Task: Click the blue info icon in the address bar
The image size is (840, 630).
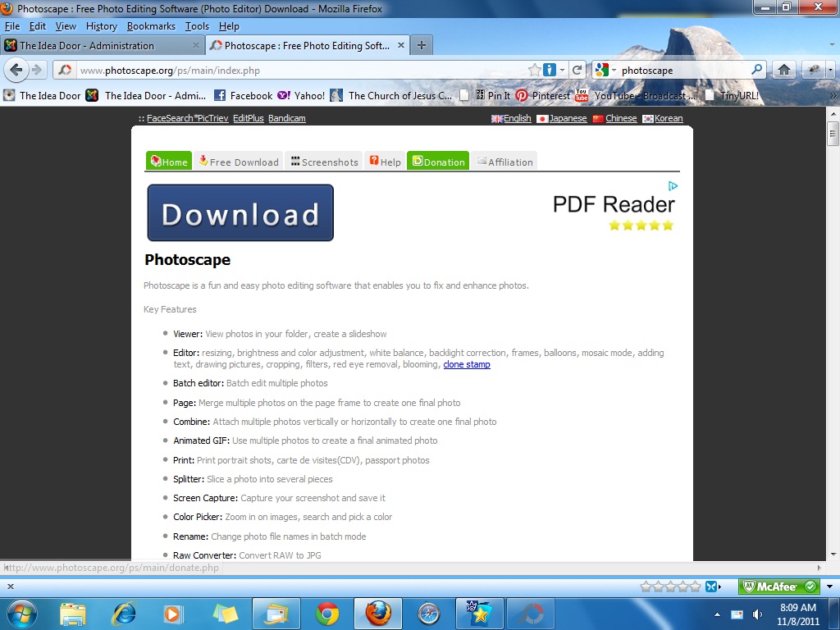Action: [x=549, y=70]
